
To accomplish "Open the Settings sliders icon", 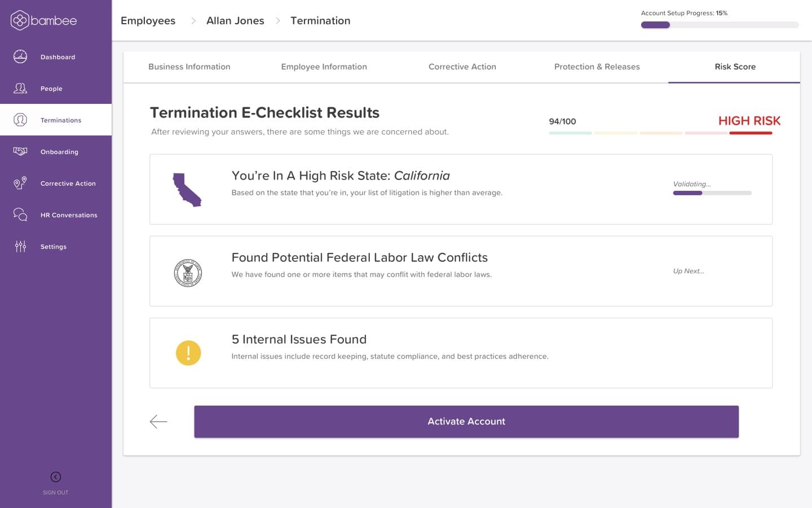I will click(x=20, y=246).
